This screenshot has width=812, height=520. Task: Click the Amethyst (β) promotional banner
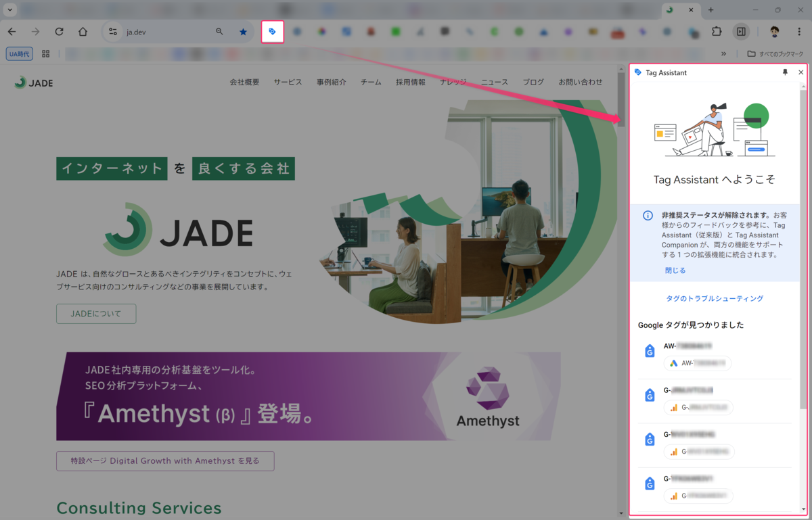[x=309, y=396]
